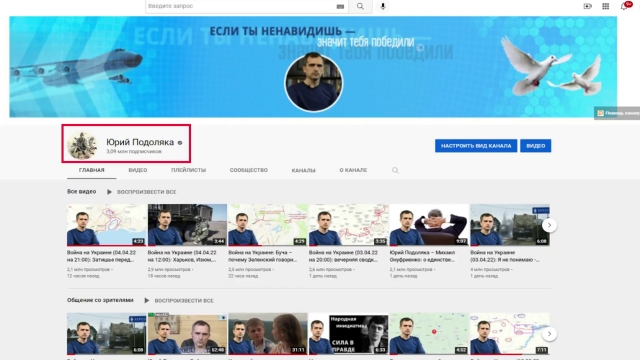
Task: Open the ПЛЕЙЛИСТЫ tab
Action: pyautogui.click(x=188, y=170)
